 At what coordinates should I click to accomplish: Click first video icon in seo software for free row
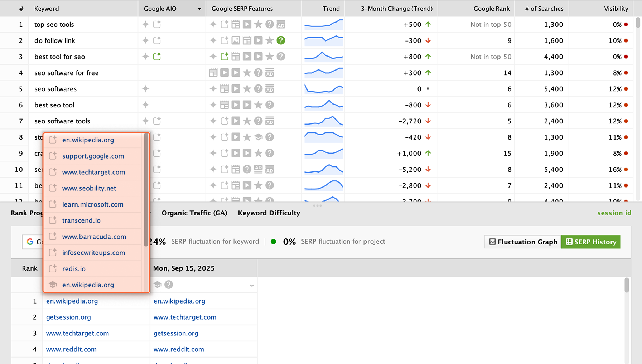pyautogui.click(x=225, y=73)
